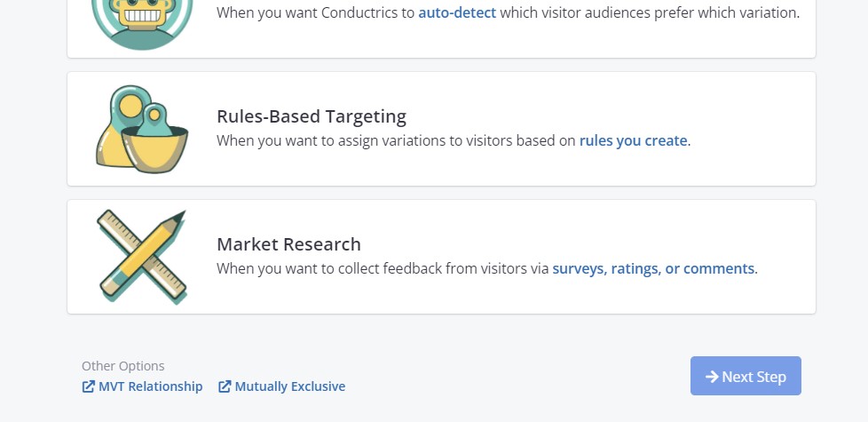Click the Other Options label
The width and height of the screenshot is (868, 422).
(x=123, y=366)
